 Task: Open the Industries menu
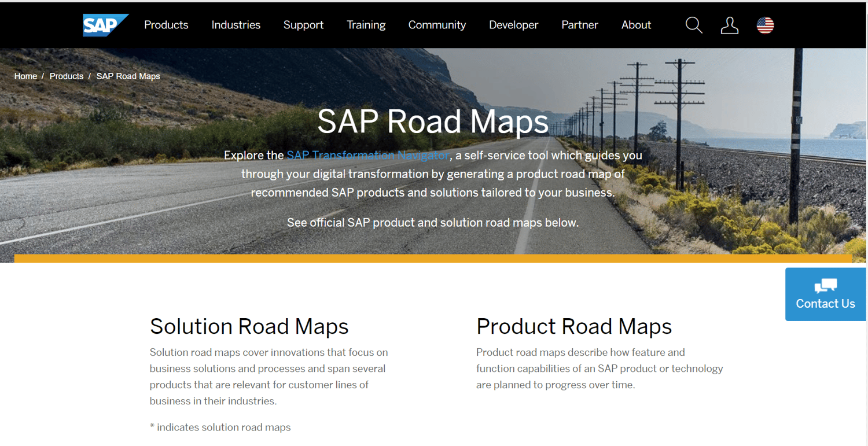[236, 25]
